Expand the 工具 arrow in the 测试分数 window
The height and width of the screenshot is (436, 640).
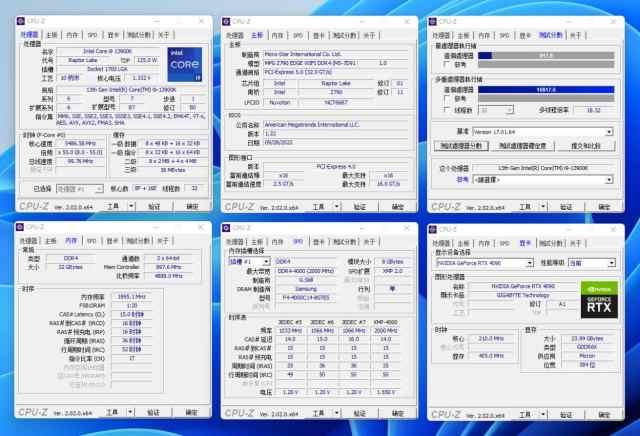click(543, 207)
